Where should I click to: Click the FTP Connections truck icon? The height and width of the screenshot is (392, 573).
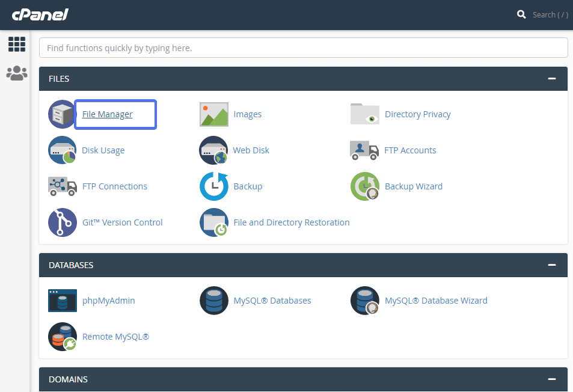coord(62,186)
